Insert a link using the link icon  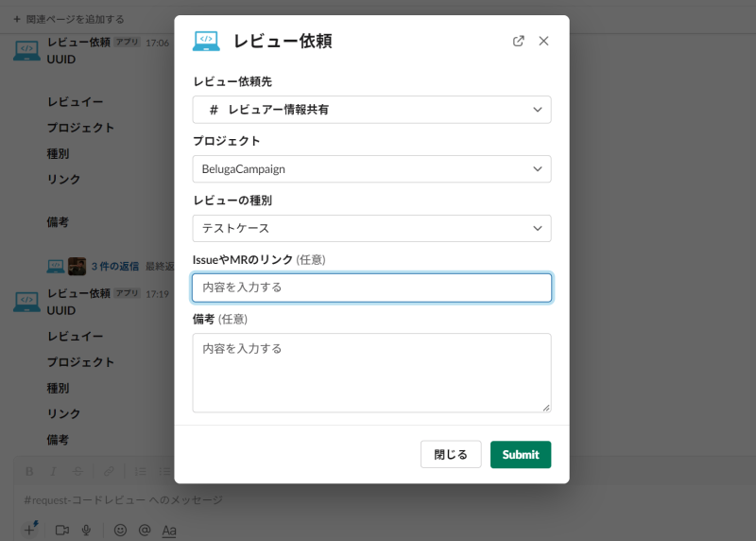click(x=109, y=471)
